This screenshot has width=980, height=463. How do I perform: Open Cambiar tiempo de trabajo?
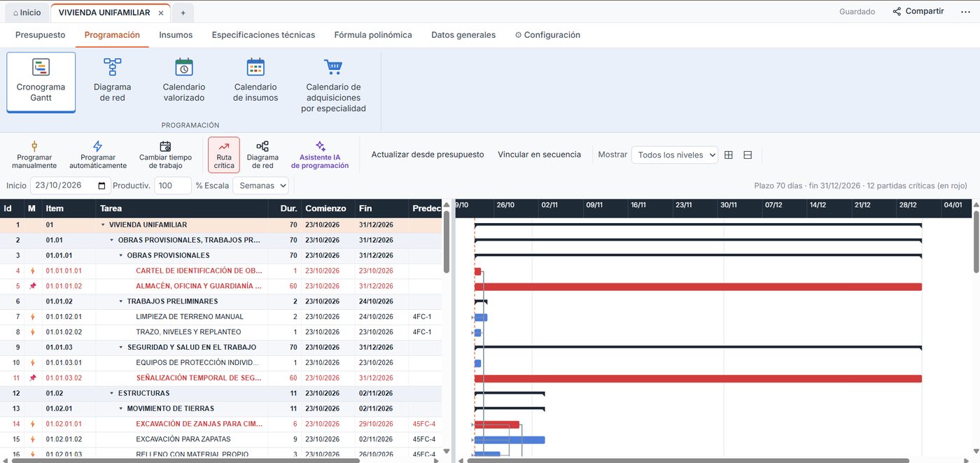165,155
